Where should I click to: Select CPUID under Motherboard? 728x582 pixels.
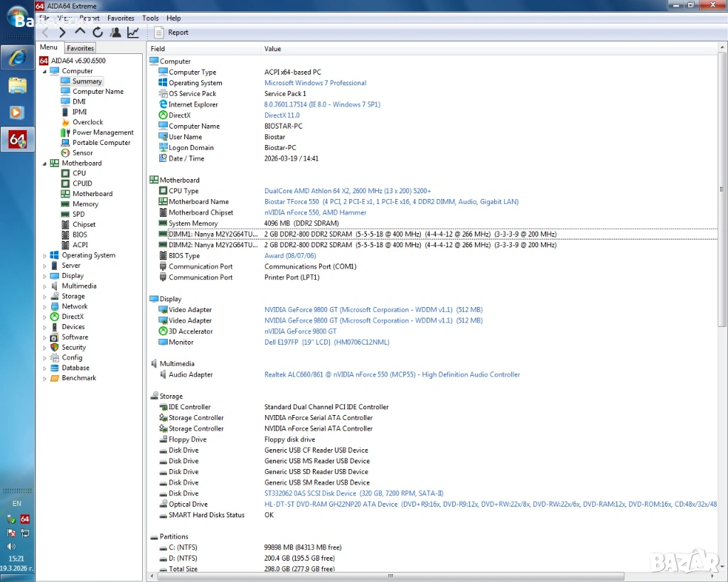[x=82, y=183]
